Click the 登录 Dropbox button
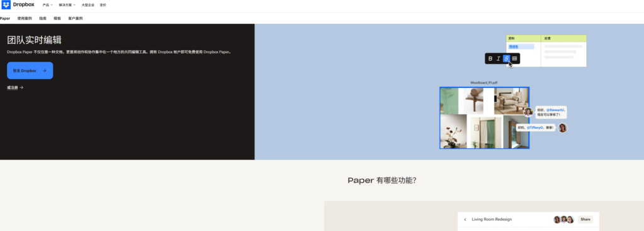The image size is (644, 231). 30,70
